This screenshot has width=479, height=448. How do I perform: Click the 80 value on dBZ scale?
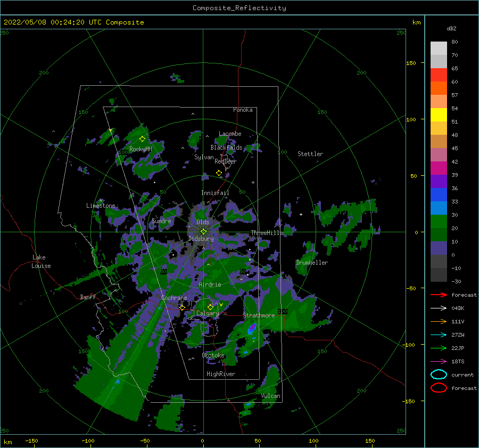pos(455,42)
